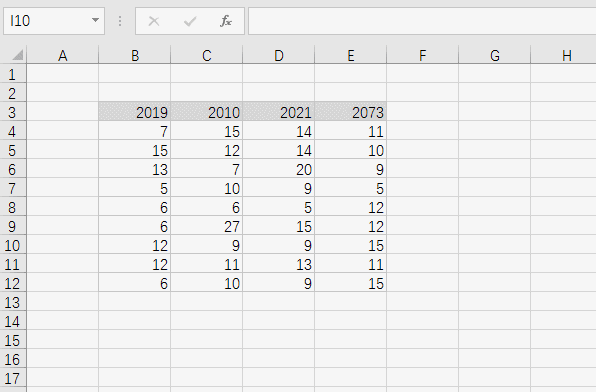Click cell D11 with value 13

pos(279,264)
